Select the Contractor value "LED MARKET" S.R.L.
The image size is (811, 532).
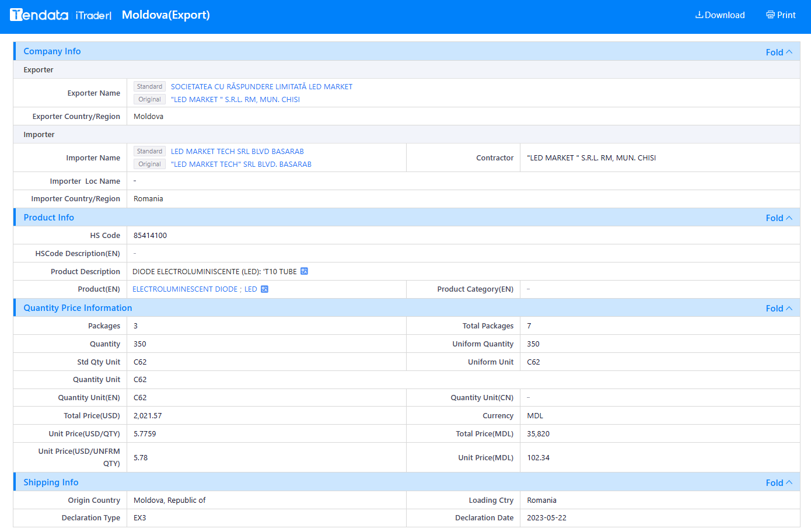point(591,157)
